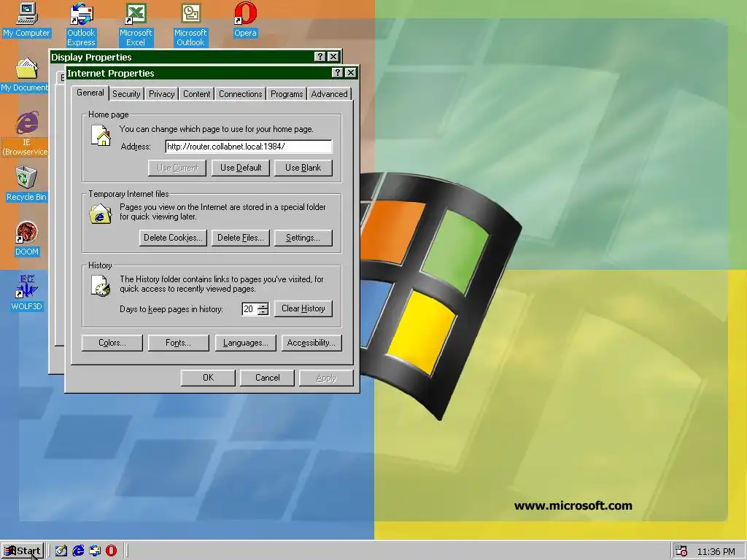Click the system tray scheduler icon
This screenshot has width=747, height=560.
click(681, 551)
